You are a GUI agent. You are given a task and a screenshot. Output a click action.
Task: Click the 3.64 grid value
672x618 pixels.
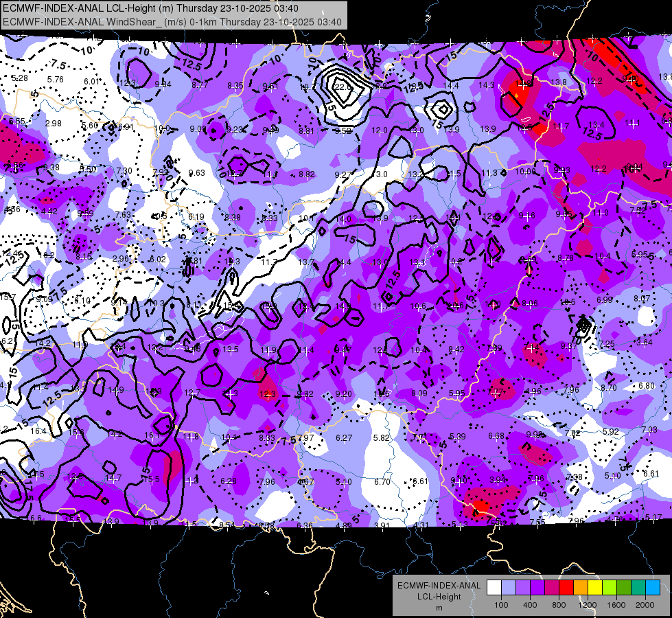(x=645, y=342)
